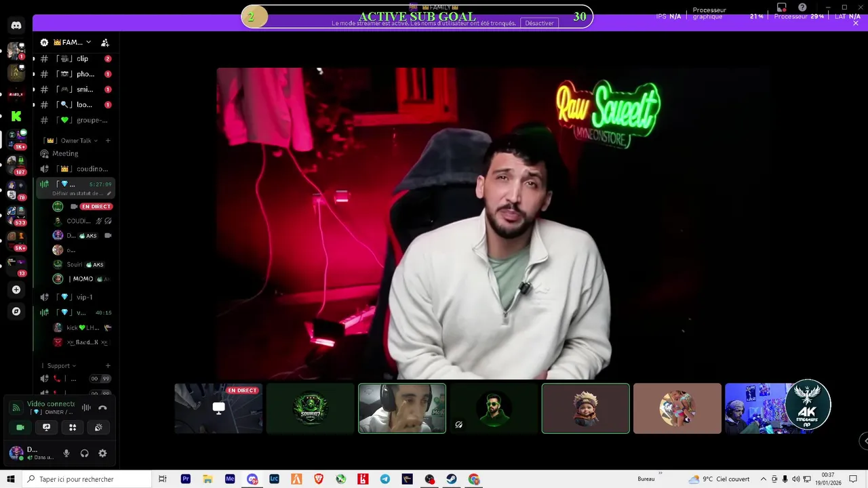This screenshot has height=488, width=868.
Task: Open Telegram from the taskbar
Action: click(x=385, y=479)
